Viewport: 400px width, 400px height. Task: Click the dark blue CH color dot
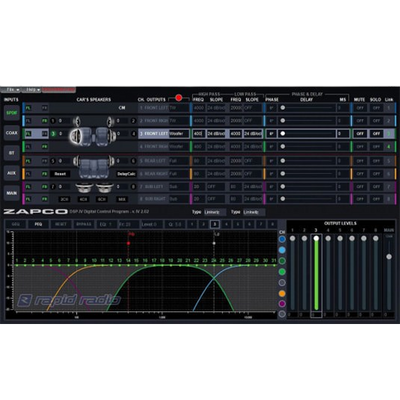coord(282,239)
